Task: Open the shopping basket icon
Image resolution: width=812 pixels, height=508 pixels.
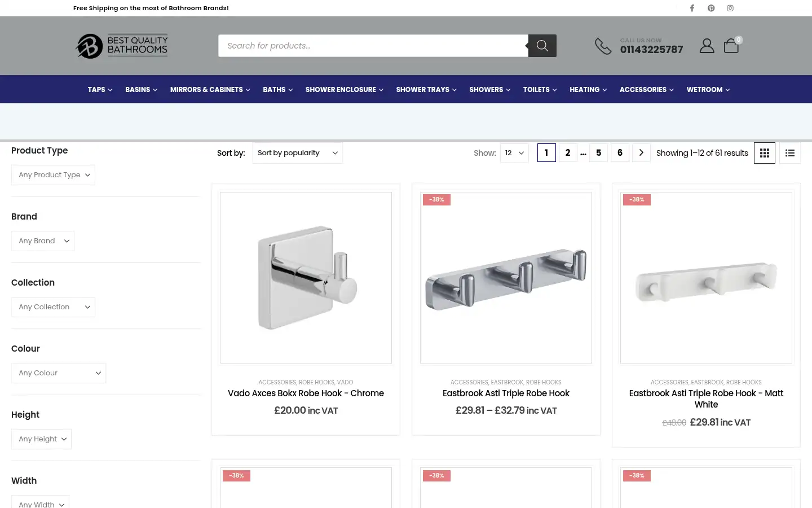Action: [731, 46]
